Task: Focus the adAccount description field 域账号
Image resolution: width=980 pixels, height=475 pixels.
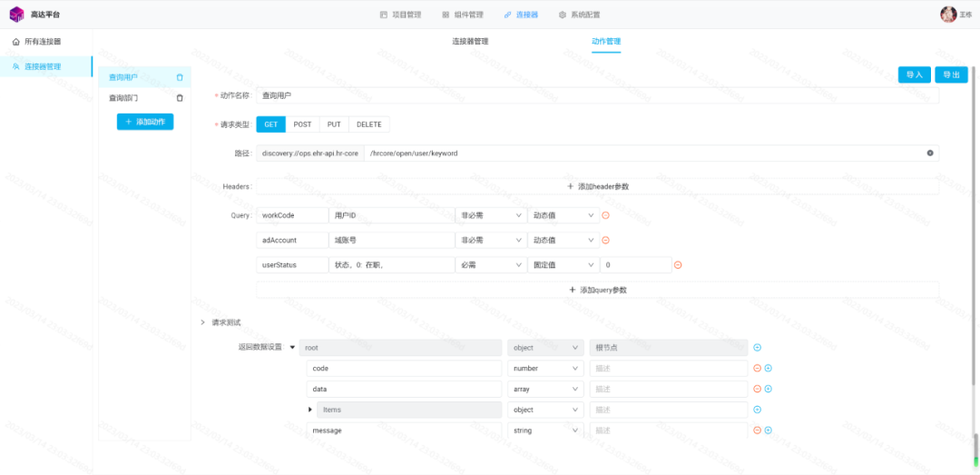Action: pyautogui.click(x=392, y=241)
